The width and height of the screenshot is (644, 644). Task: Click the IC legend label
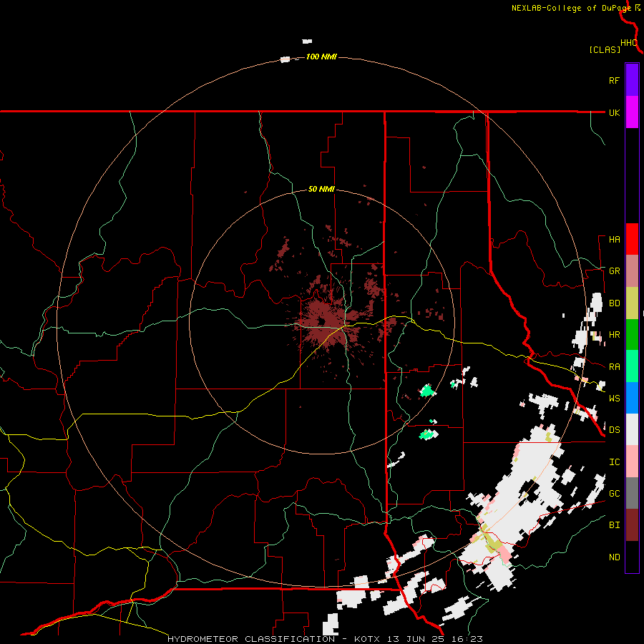(614, 462)
